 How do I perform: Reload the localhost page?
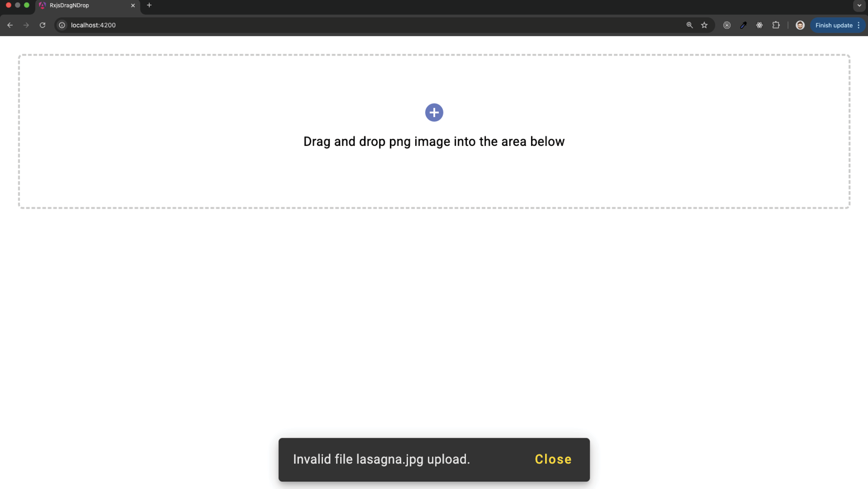pos(42,25)
